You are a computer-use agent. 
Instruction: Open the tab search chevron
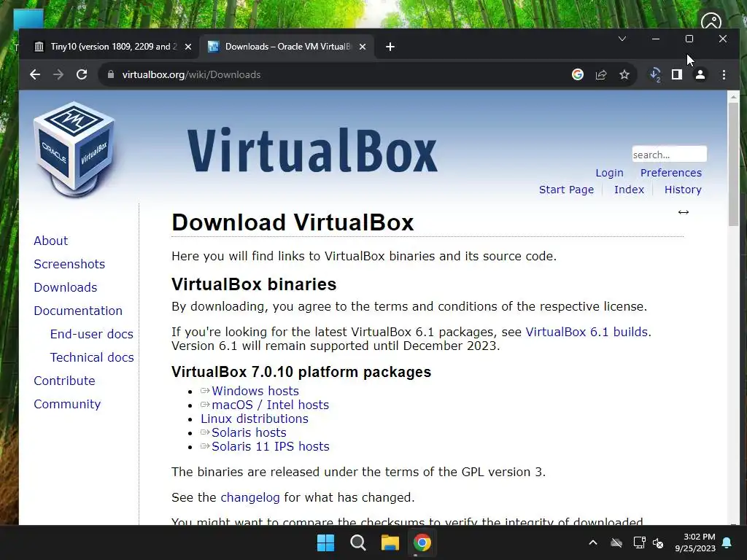pyautogui.click(x=622, y=39)
